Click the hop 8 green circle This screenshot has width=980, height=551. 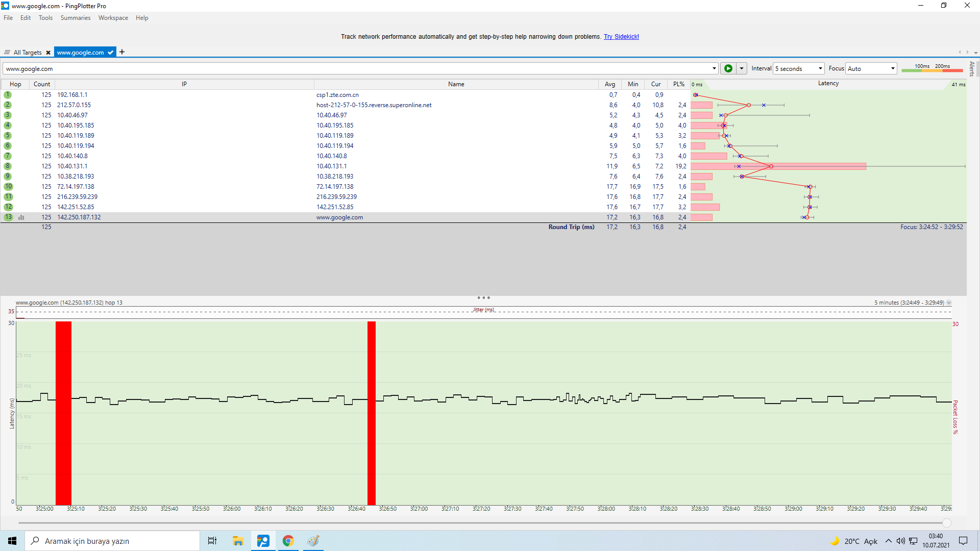point(8,166)
